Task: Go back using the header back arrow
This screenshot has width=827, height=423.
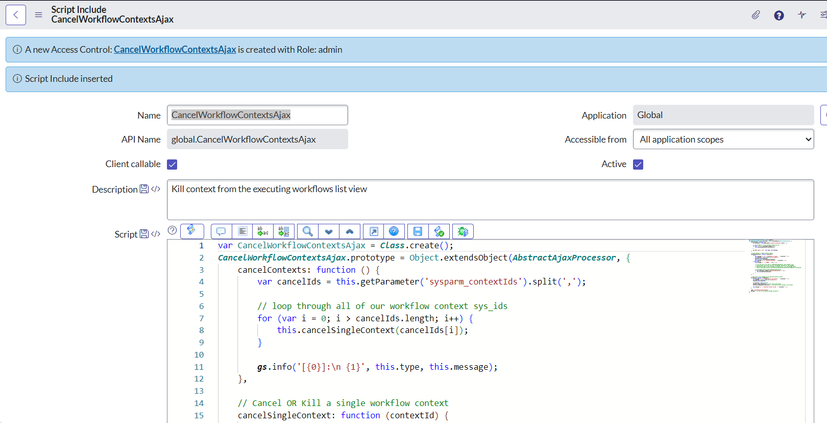Action: click(15, 15)
